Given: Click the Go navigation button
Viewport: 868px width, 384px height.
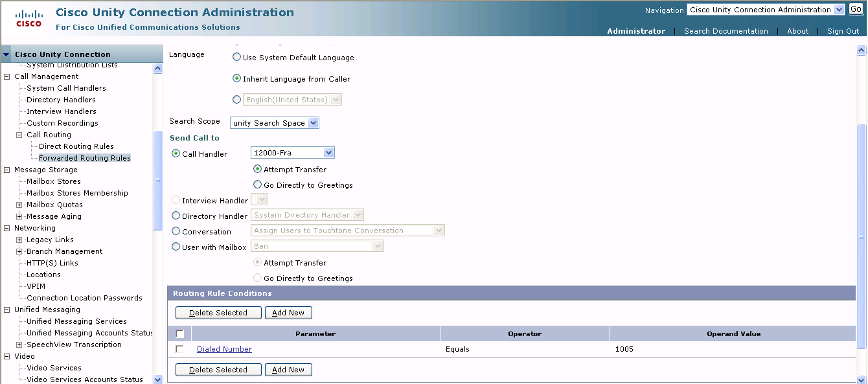Looking at the screenshot, I should [x=856, y=9].
